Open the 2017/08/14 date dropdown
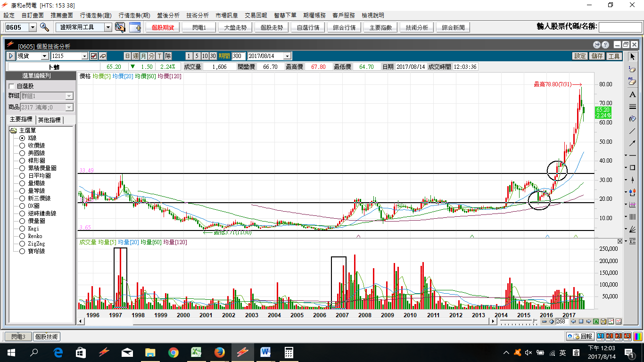This screenshot has height=362, width=644. (269, 56)
